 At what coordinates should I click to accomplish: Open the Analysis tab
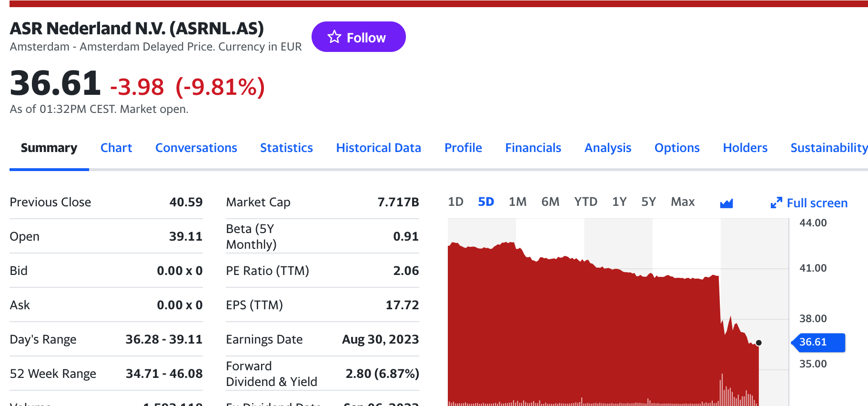coord(608,148)
